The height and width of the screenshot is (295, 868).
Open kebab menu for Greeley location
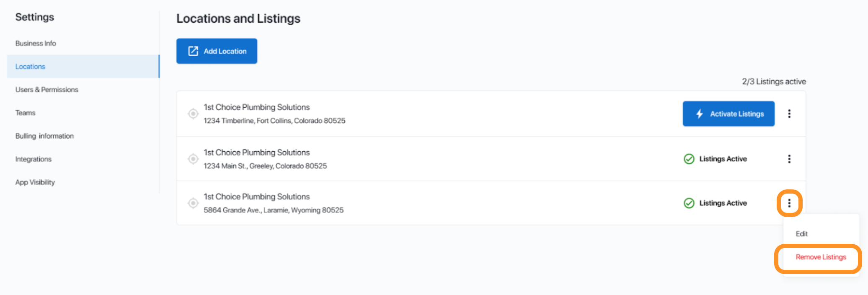pyautogui.click(x=789, y=159)
